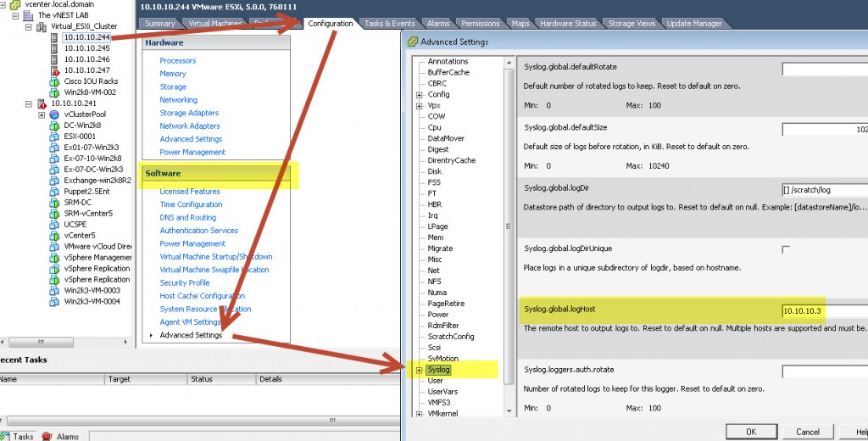Click the vCenter server icon for vcenter.local.domain
The image size is (868, 441).
click(14, 4)
